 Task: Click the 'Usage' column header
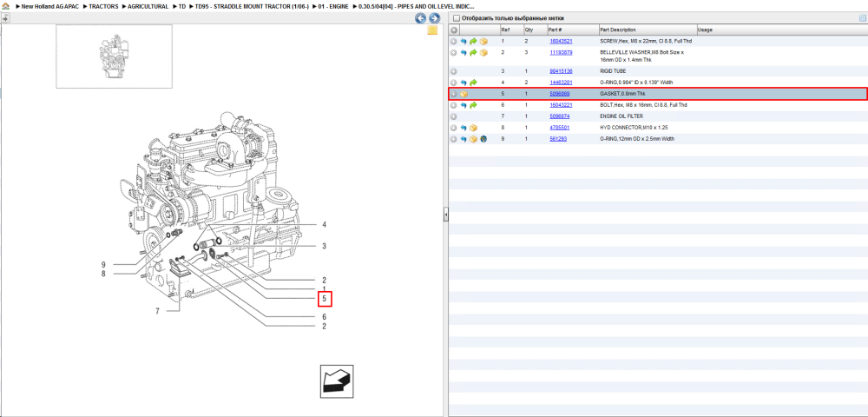pos(705,30)
